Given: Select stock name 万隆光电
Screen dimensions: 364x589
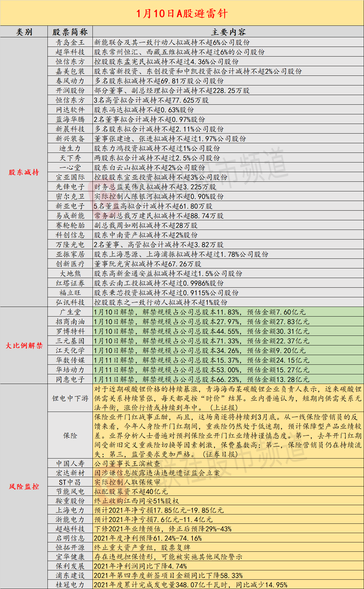Looking at the screenshot, I should coord(70,244).
